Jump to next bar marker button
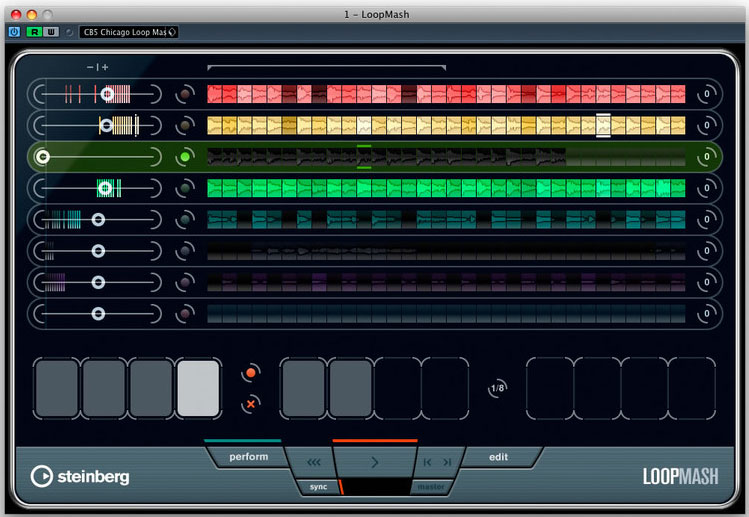 (x=447, y=462)
